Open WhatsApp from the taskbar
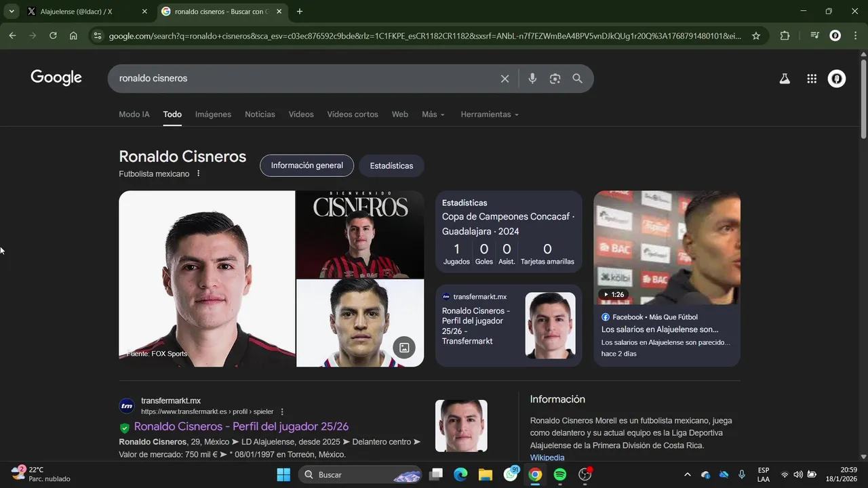The image size is (868, 488). pos(511,474)
